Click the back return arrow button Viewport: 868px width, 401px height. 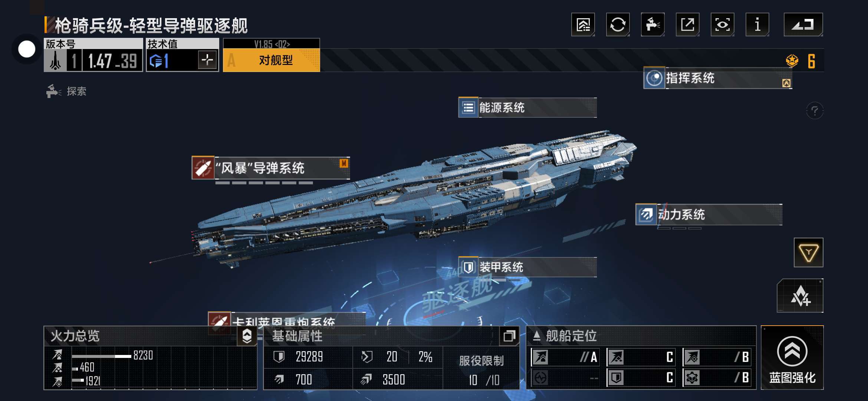[803, 25]
